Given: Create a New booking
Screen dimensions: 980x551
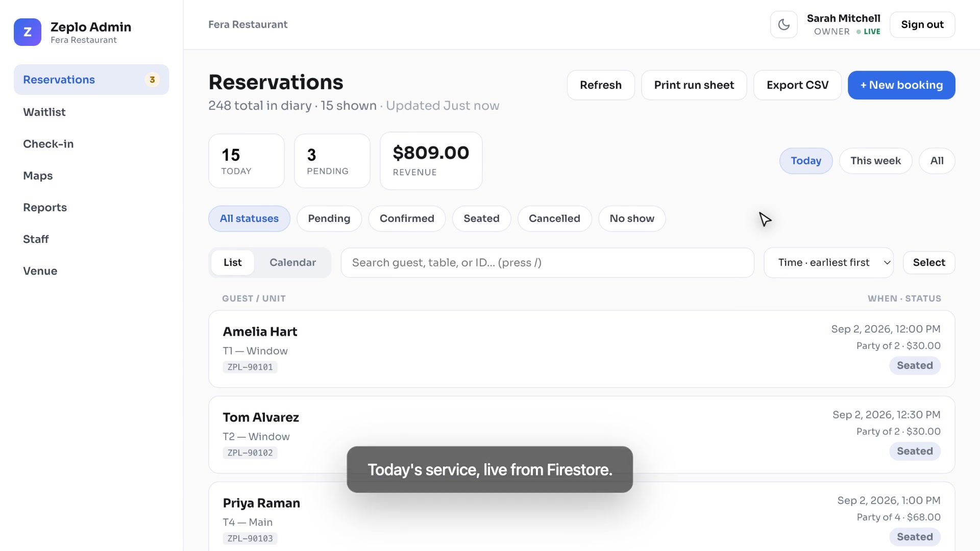Looking at the screenshot, I should (901, 85).
